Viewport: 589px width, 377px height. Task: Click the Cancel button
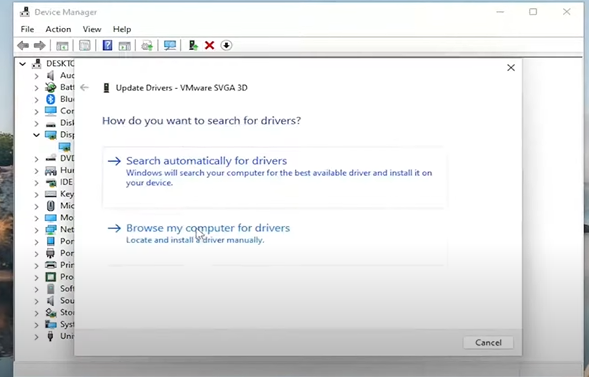pos(488,342)
